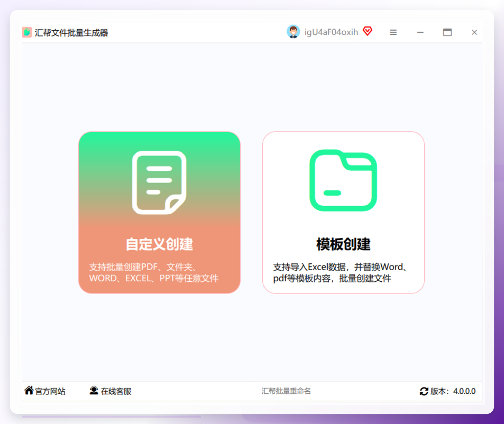Click the 模板创建 heading text
This screenshot has width=504, height=424.
343,244
